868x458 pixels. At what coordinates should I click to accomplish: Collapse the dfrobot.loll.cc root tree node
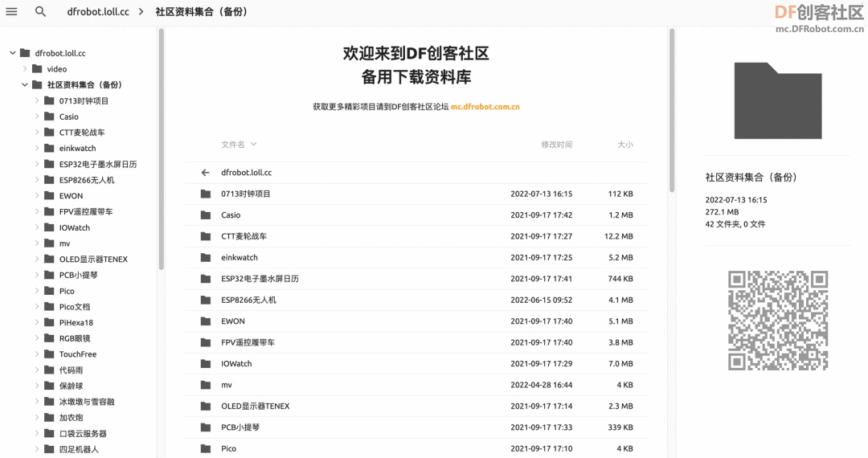tap(12, 53)
